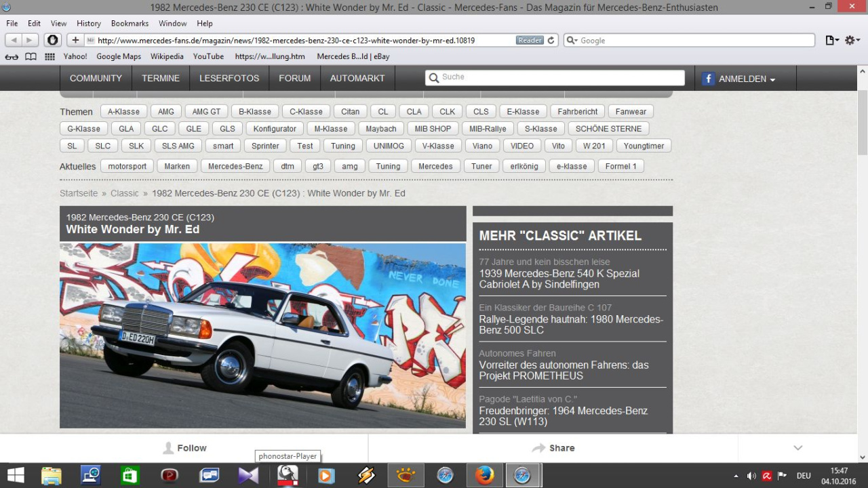Open Firefox from the taskbar

[484, 476]
